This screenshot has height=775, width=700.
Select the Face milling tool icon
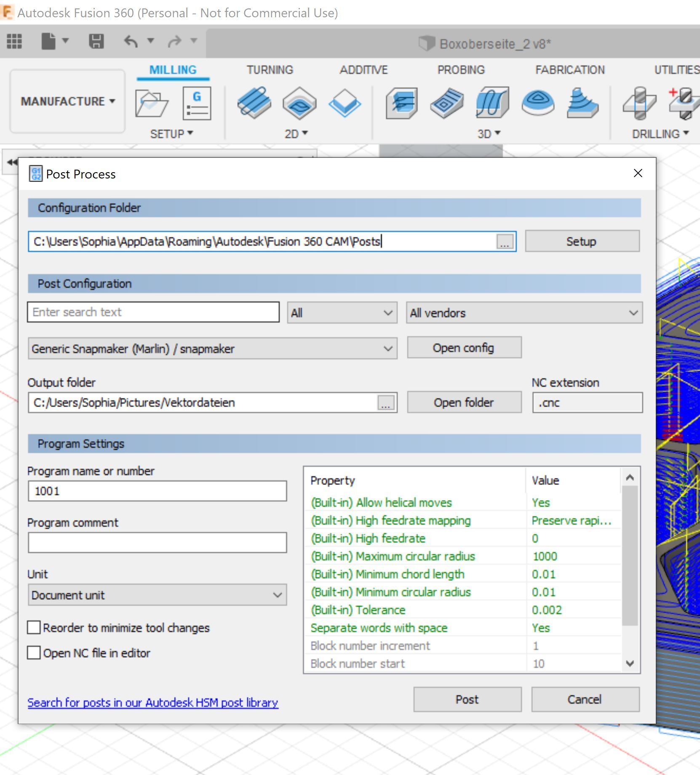pos(345,103)
